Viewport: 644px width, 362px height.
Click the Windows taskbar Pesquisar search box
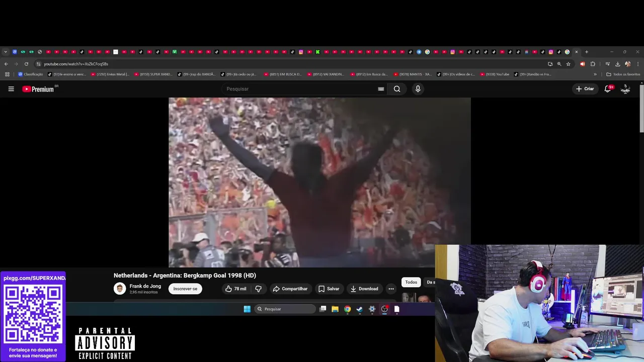285,309
